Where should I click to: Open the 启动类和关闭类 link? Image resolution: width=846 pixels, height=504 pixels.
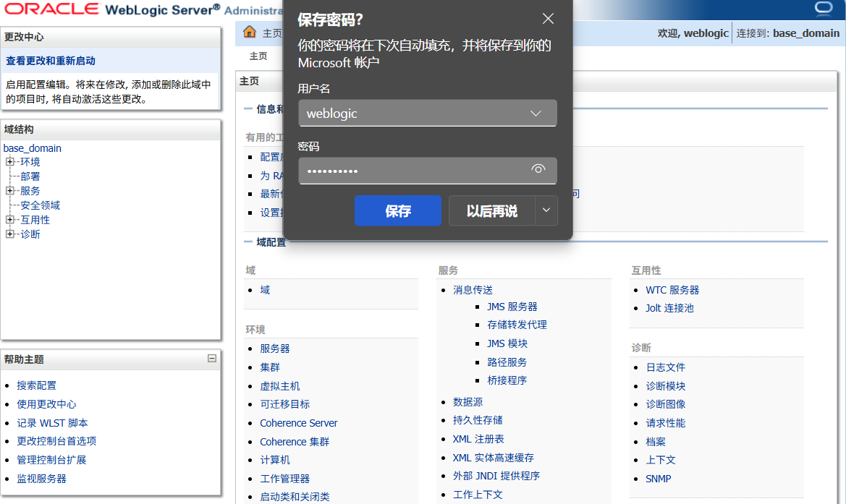click(x=295, y=497)
